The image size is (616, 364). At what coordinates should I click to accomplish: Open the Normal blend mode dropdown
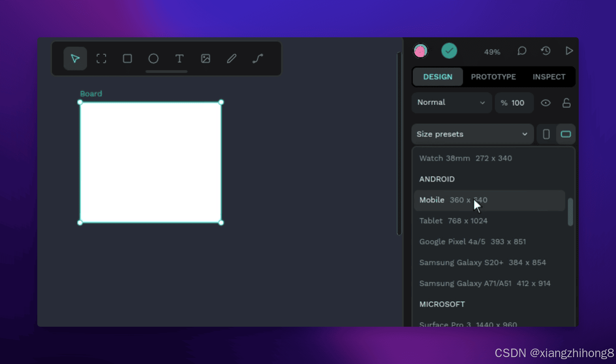[x=451, y=103]
